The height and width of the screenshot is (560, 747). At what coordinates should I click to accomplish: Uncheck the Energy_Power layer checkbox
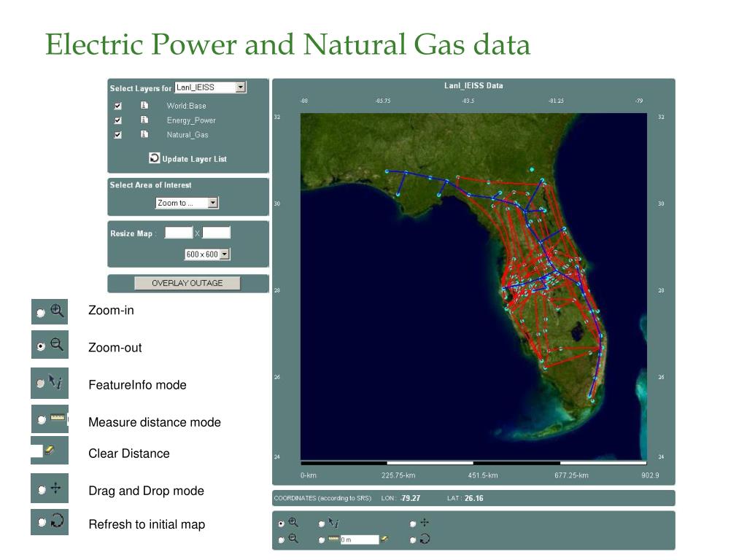[x=117, y=120]
